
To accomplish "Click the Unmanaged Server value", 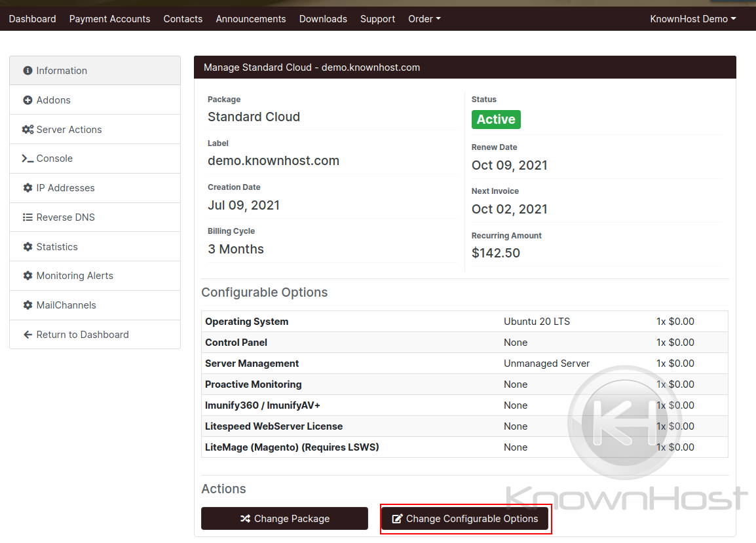I will [546, 363].
